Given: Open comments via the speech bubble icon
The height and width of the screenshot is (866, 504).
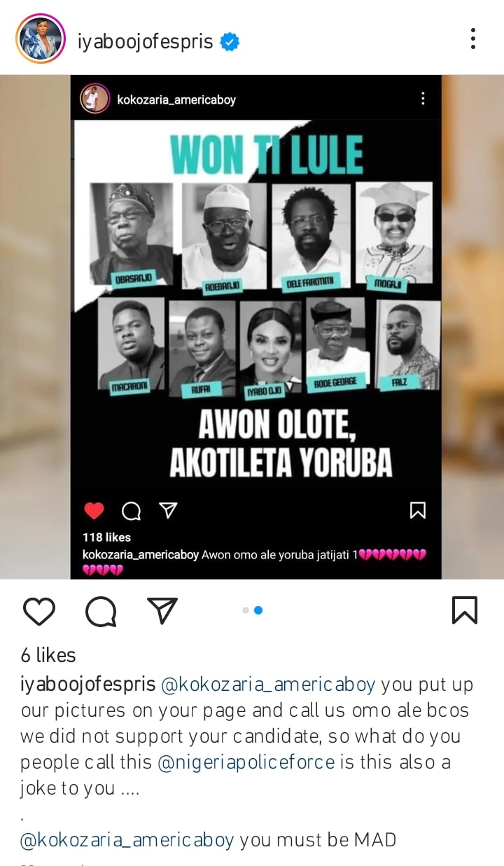Looking at the screenshot, I should coord(101,611).
